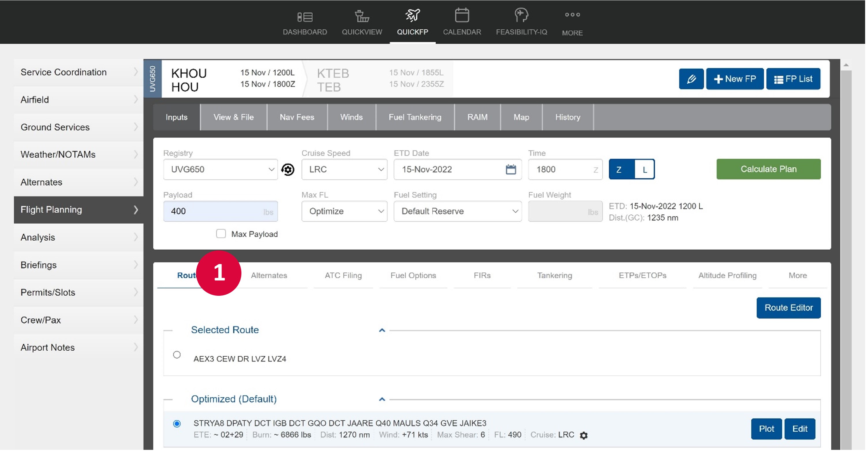Image resolution: width=868 pixels, height=451 pixels.
Task: Click into the Payload input field
Action: tap(216, 212)
